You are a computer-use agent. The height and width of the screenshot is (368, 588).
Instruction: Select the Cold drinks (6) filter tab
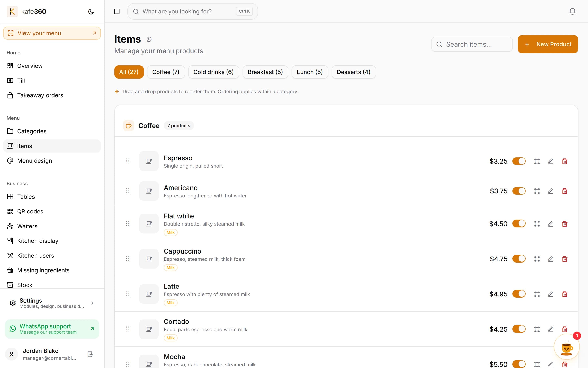[213, 72]
